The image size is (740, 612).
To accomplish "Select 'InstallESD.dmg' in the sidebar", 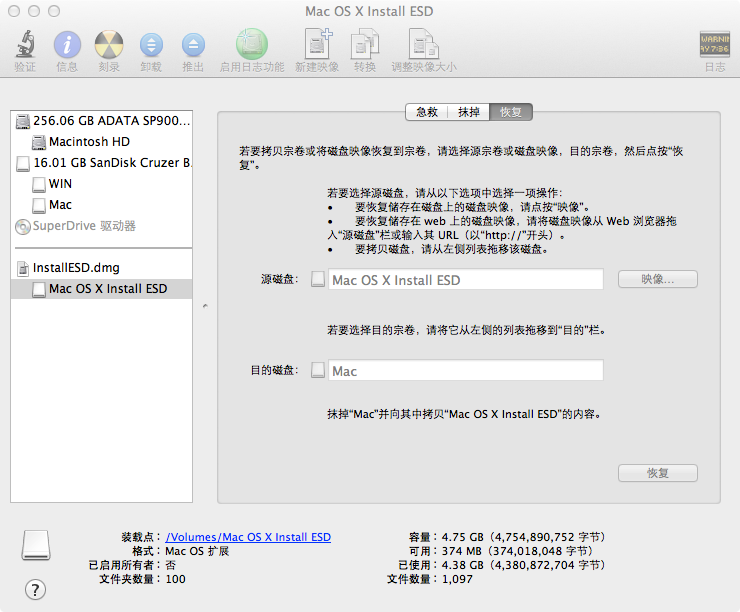I will [101, 268].
